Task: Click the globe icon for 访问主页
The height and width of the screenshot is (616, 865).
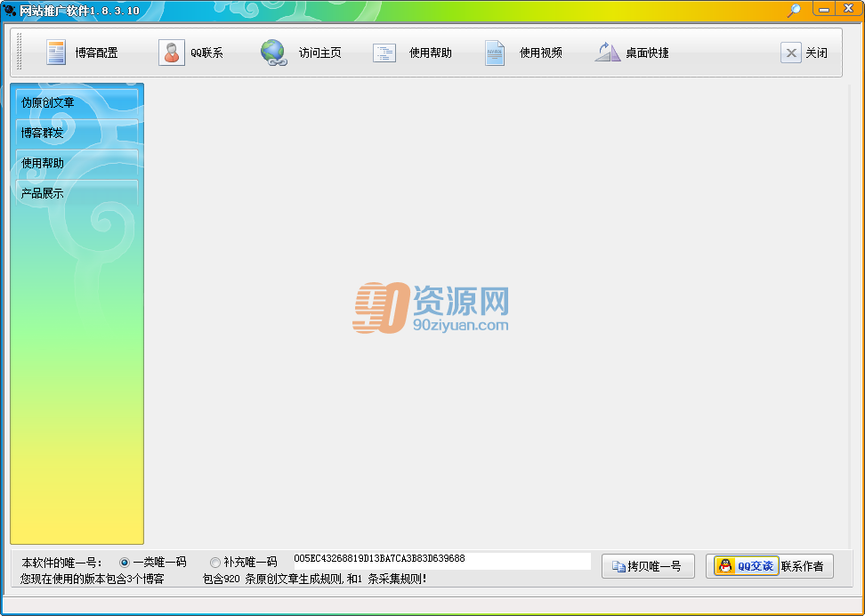Action: (x=273, y=53)
